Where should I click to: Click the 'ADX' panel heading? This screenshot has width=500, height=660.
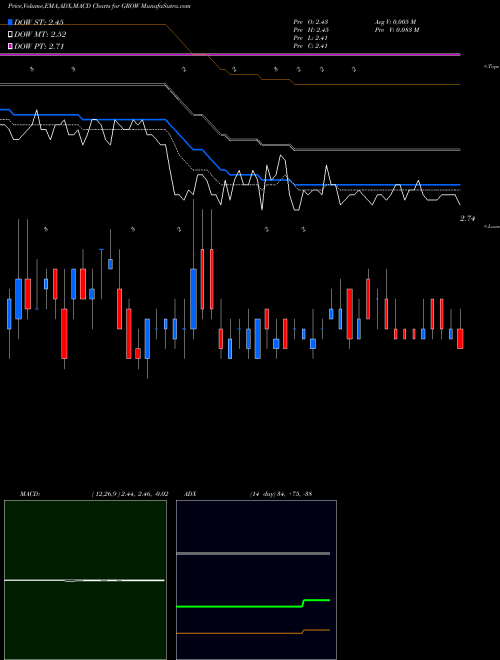click(190, 494)
